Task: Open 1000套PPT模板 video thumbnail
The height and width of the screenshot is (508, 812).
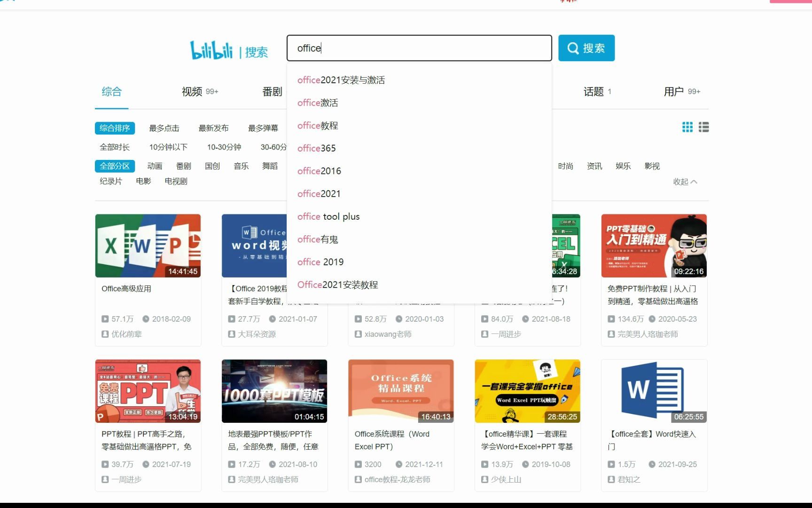Action: click(274, 391)
